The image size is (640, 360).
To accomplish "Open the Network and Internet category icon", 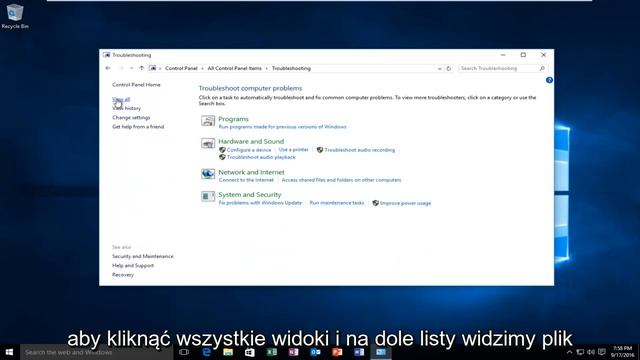I will pyautogui.click(x=208, y=174).
